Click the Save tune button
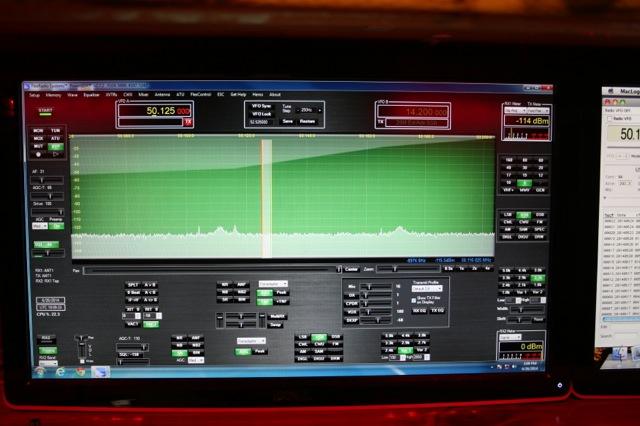 [x=288, y=122]
